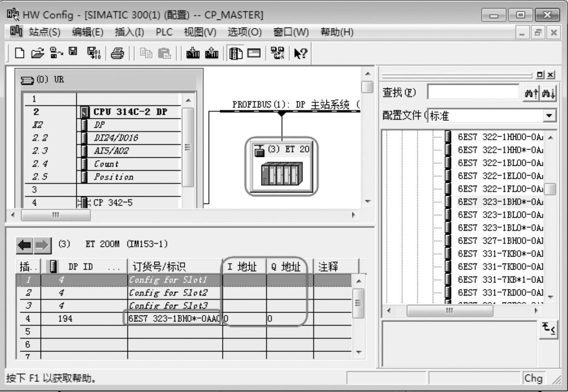Screen dimensions: 568x392
Task: Click the Configure Network toolbar icon
Action: (277, 53)
